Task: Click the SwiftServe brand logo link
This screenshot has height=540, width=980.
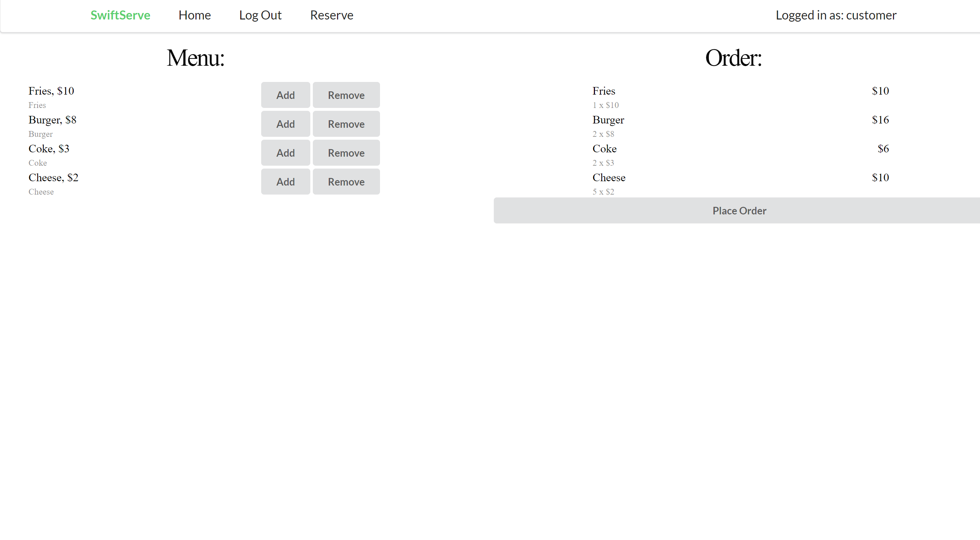Action: coord(120,15)
